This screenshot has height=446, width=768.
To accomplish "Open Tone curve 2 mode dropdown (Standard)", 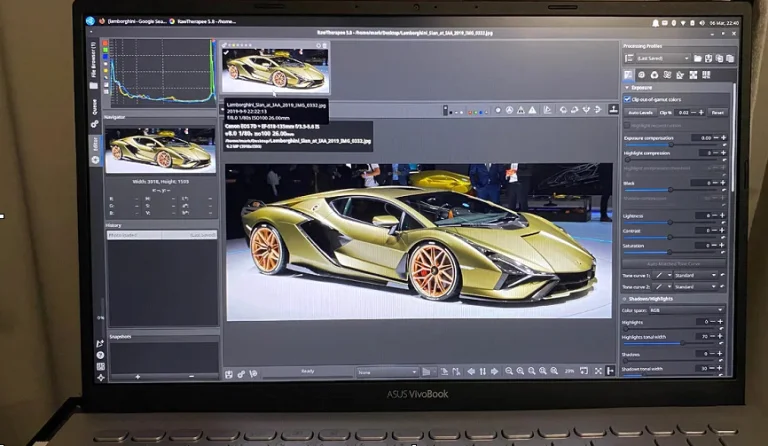I will tap(695, 286).
